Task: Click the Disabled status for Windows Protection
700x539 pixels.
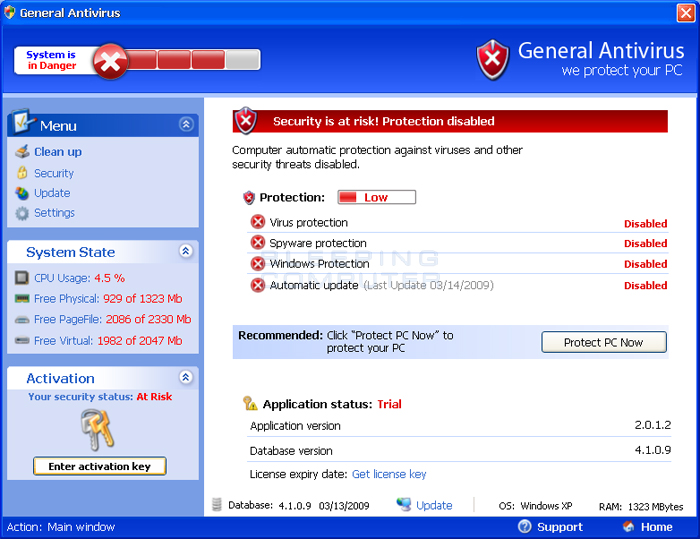Action: click(646, 264)
